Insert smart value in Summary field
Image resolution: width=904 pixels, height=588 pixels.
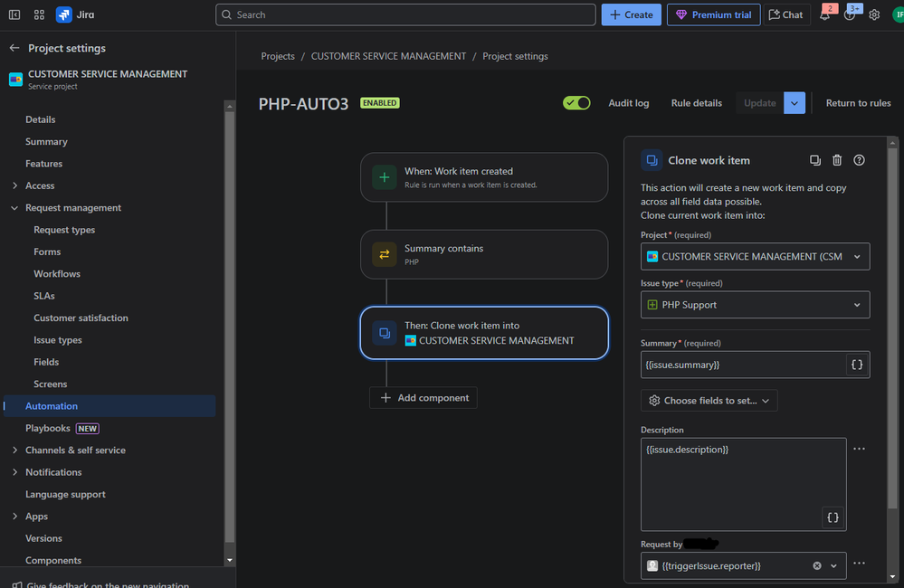[857, 365]
